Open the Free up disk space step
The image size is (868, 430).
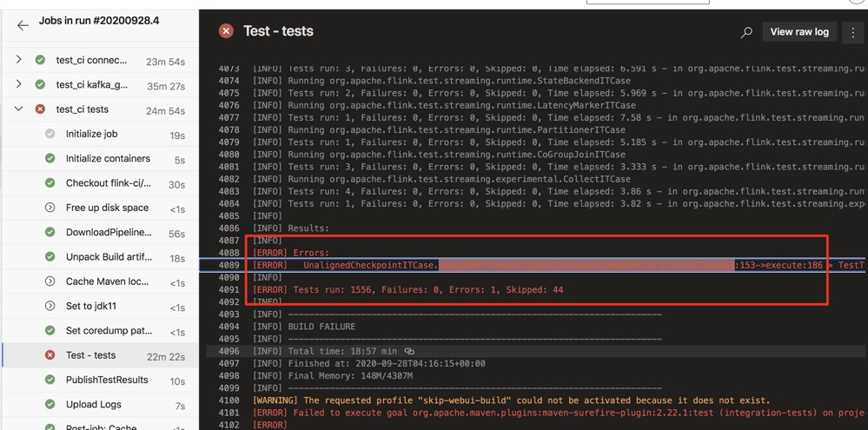coord(100,208)
